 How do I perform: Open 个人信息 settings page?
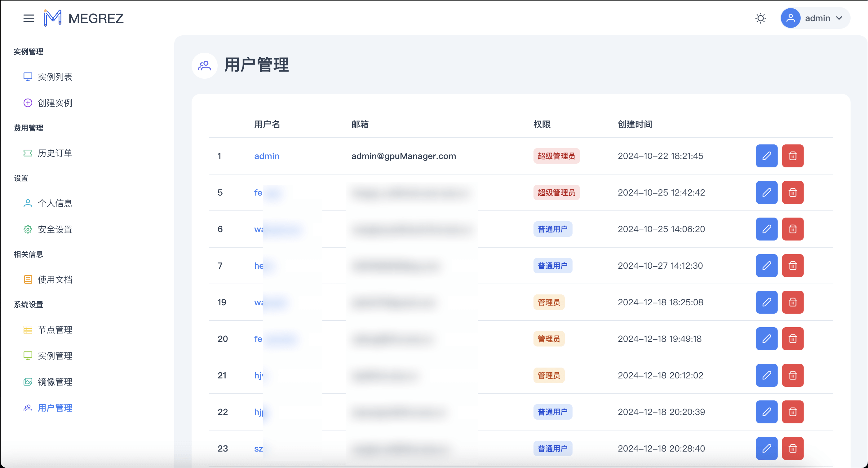pyautogui.click(x=55, y=203)
